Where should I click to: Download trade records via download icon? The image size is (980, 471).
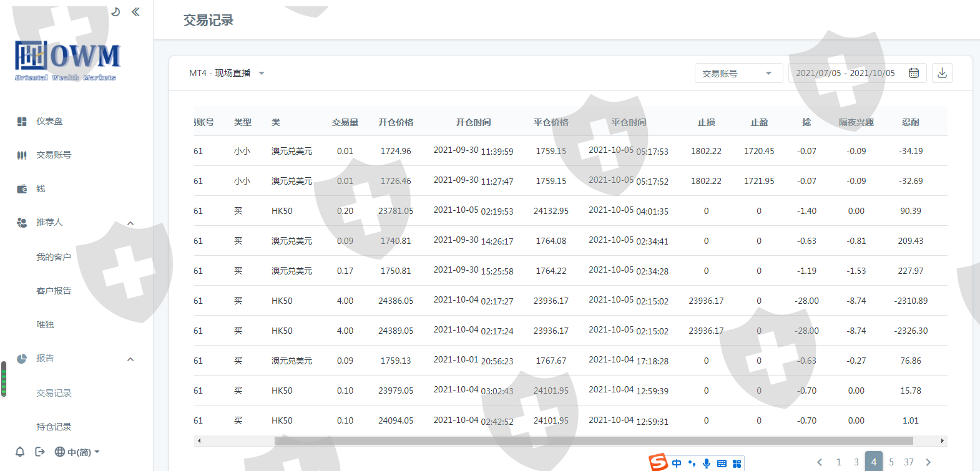pos(942,73)
